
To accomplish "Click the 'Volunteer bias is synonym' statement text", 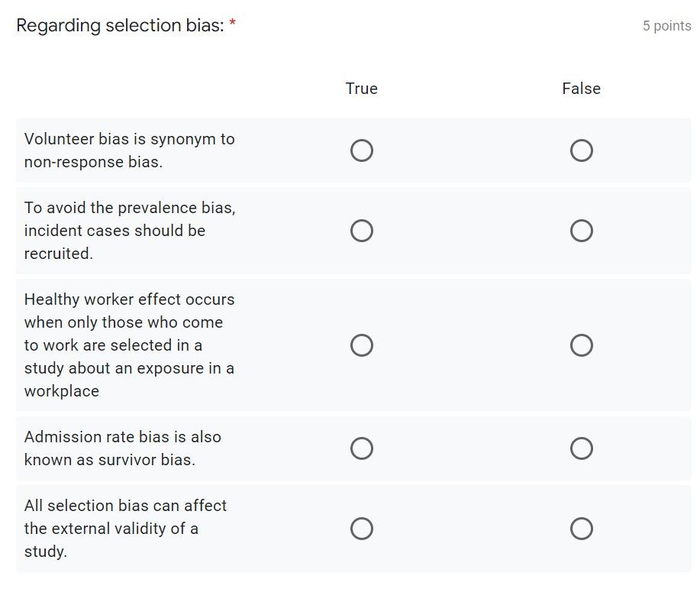I will point(130,150).
